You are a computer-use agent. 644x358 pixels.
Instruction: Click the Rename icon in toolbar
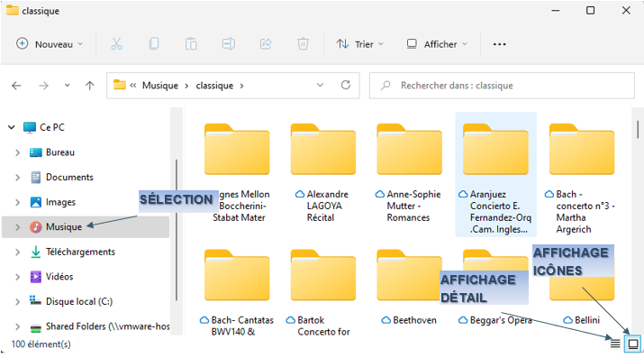coord(229,43)
